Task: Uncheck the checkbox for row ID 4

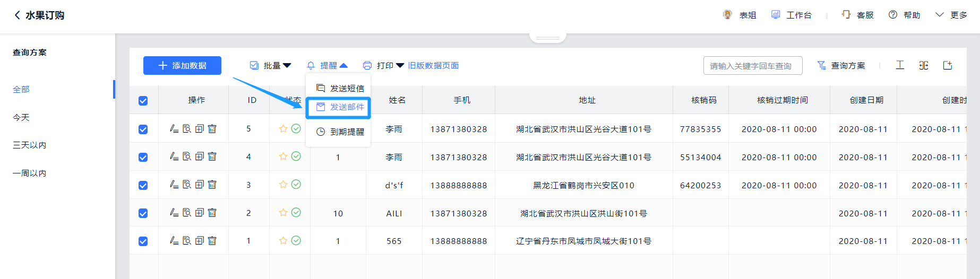Action: click(x=143, y=158)
